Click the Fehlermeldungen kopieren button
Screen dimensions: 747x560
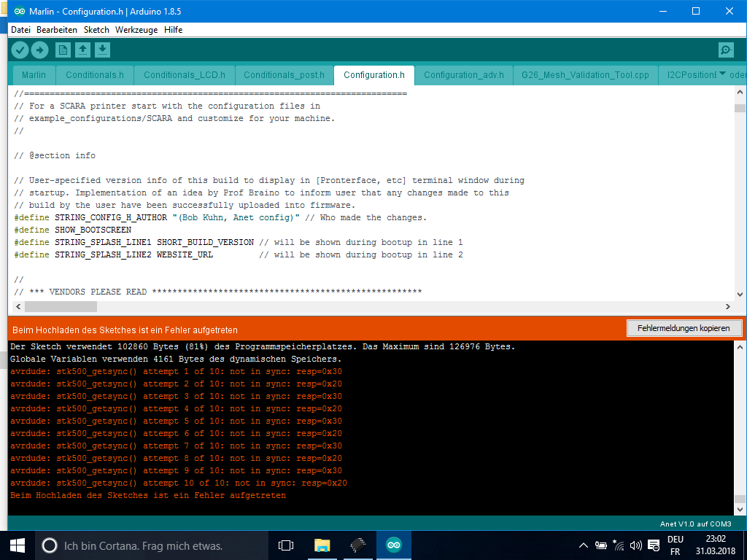click(x=684, y=328)
